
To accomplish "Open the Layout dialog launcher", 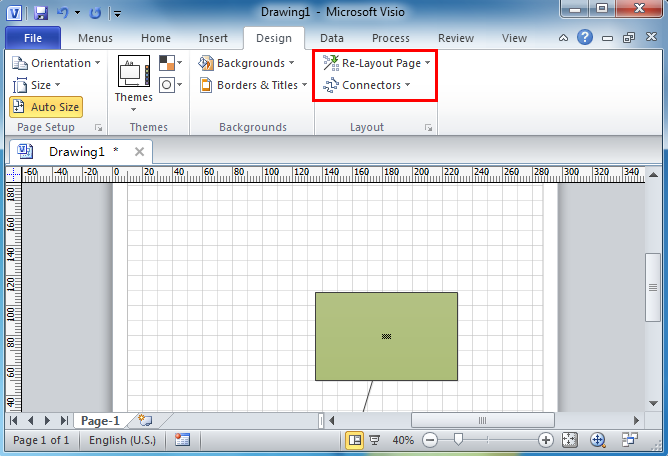I will [x=428, y=127].
